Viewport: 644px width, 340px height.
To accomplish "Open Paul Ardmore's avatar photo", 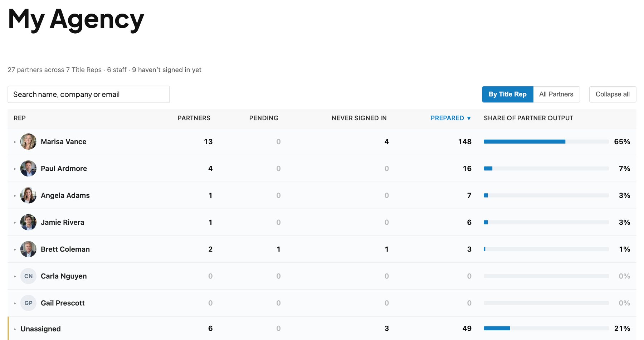I will coord(28,169).
